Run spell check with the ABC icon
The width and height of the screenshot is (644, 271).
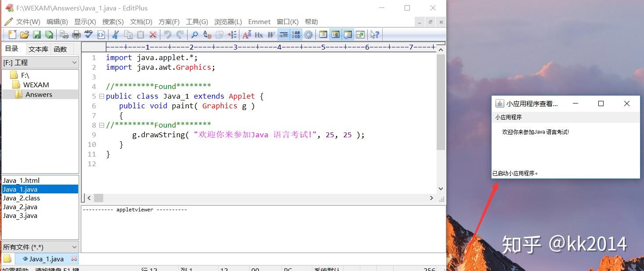89,34
